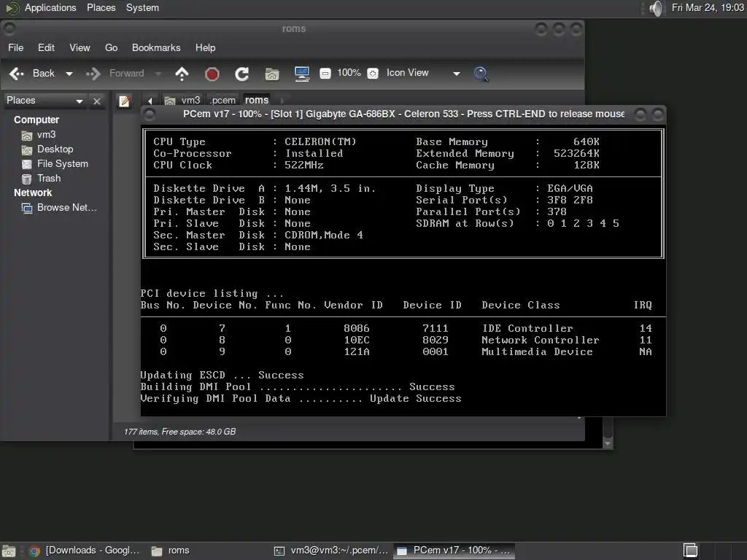Open the Applications menu in top panel
This screenshot has width=747, height=560.
point(50,7)
